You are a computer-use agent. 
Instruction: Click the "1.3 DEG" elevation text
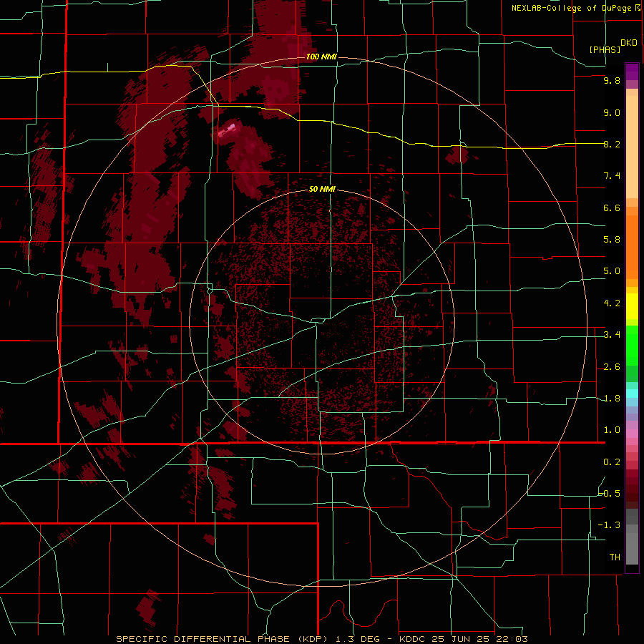coord(357,639)
